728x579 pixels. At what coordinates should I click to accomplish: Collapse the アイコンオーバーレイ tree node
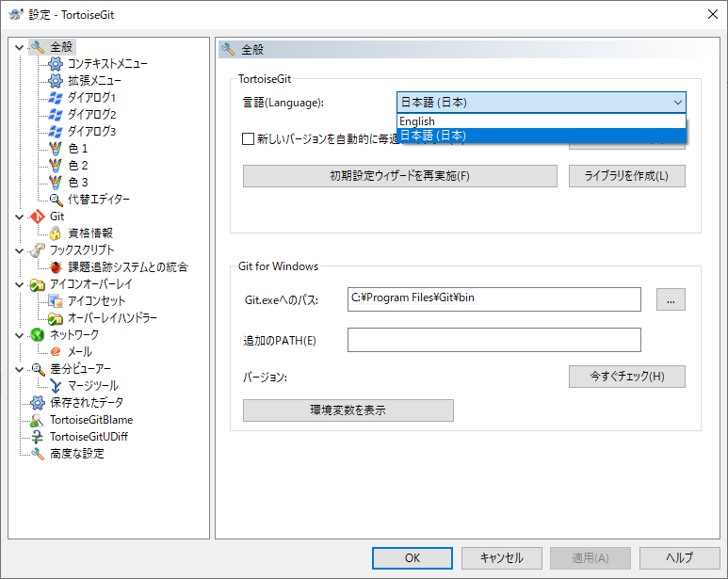click(19, 284)
